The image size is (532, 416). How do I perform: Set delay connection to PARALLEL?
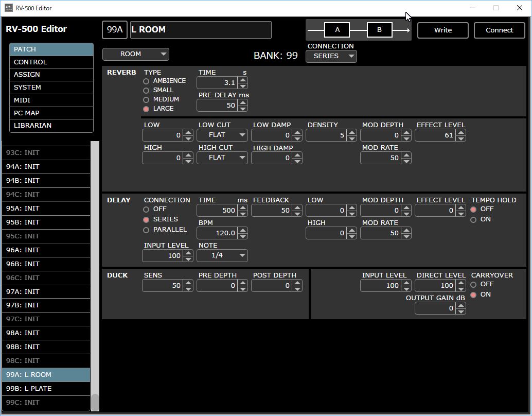(146, 230)
